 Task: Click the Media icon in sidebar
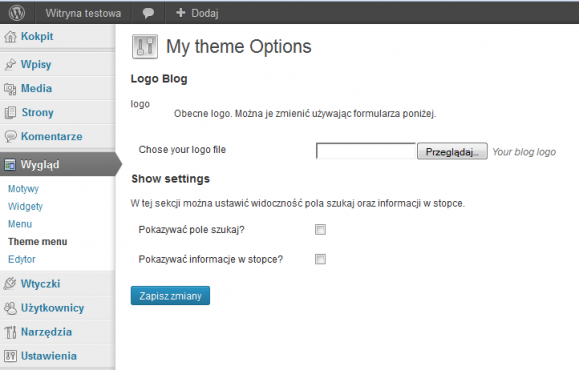(x=10, y=89)
